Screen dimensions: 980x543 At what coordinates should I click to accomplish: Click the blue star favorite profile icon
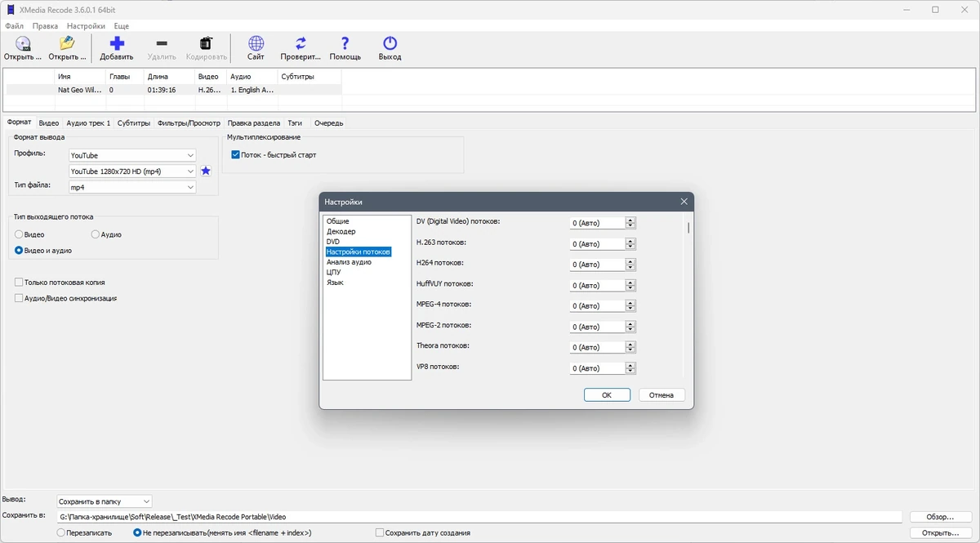pos(206,171)
